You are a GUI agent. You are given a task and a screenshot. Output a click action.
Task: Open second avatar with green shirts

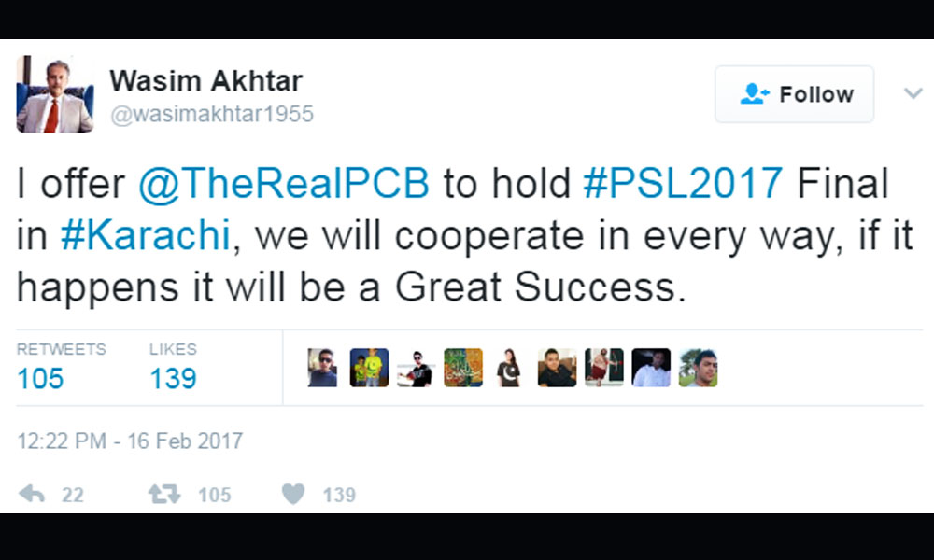point(369,368)
